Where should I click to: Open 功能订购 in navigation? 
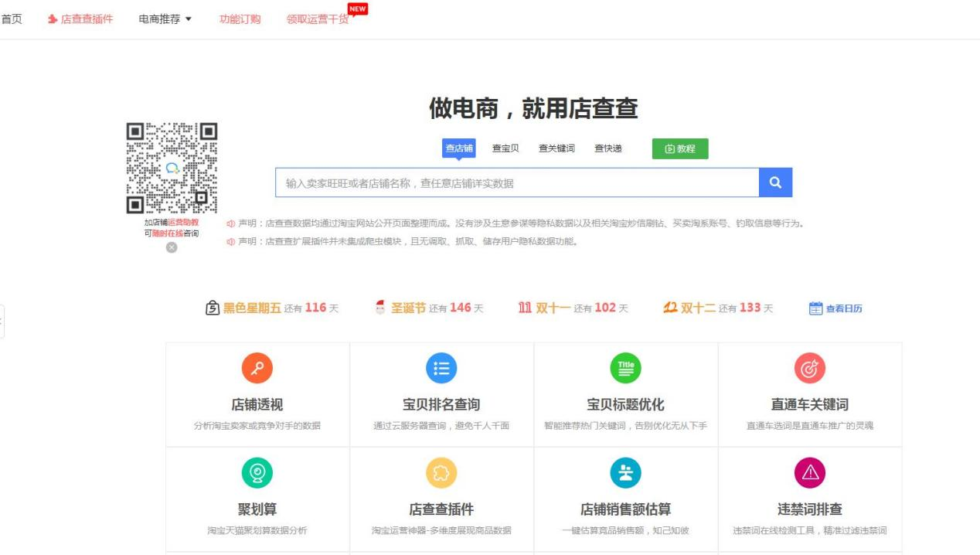pyautogui.click(x=240, y=19)
